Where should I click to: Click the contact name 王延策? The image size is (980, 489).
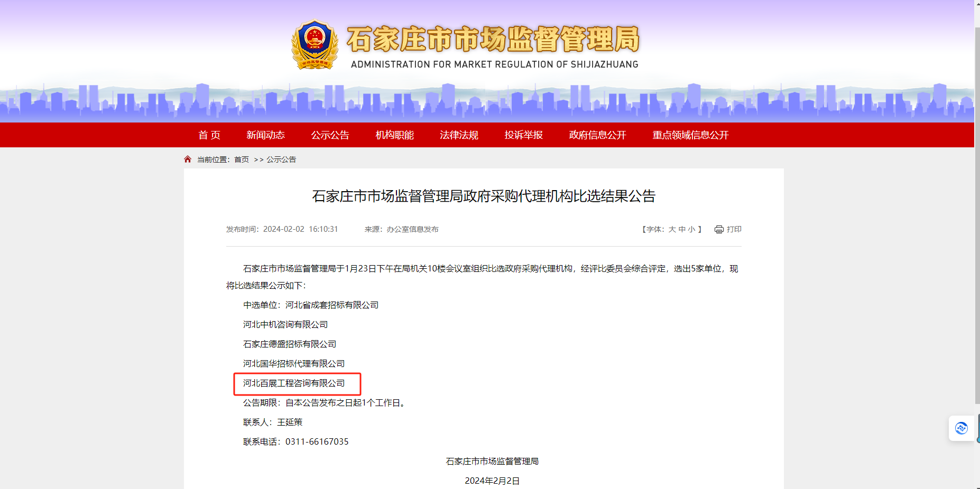click(x=290, y=422)
